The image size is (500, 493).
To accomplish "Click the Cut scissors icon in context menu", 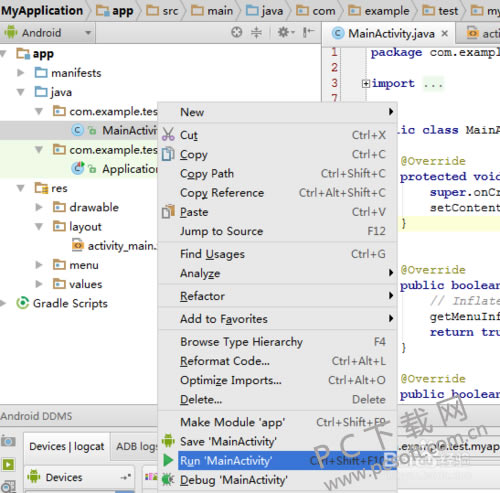I will tap(168, 134).
